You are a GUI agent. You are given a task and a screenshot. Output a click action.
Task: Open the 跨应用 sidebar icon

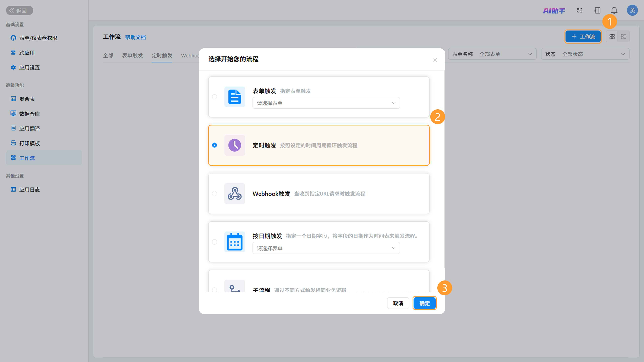pos(13,53)
